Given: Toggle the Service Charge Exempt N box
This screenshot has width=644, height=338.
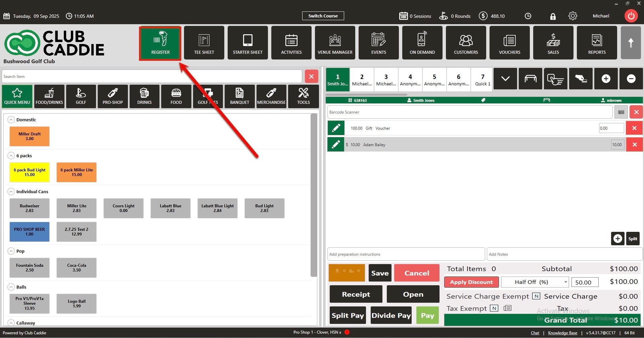Looking at the screenshot, I should (x=536, y=296).
